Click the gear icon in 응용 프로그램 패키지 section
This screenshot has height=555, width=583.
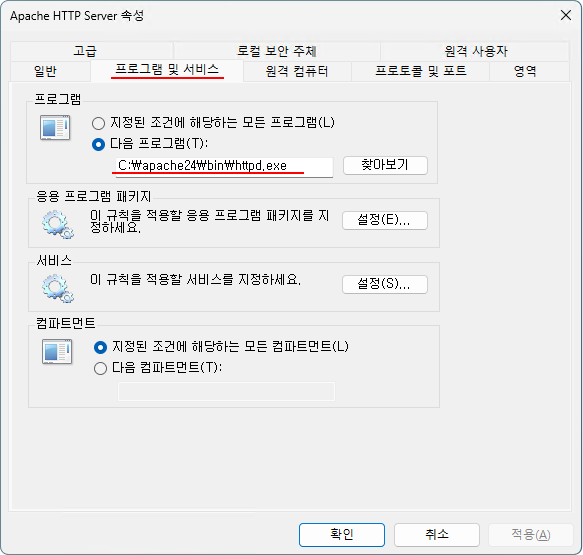click(57, 224)
